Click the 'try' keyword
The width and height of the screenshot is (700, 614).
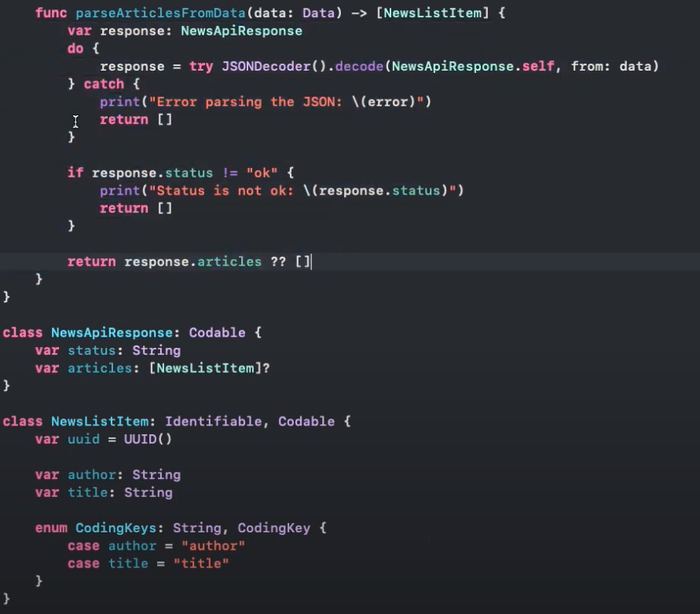pos(201,67)
